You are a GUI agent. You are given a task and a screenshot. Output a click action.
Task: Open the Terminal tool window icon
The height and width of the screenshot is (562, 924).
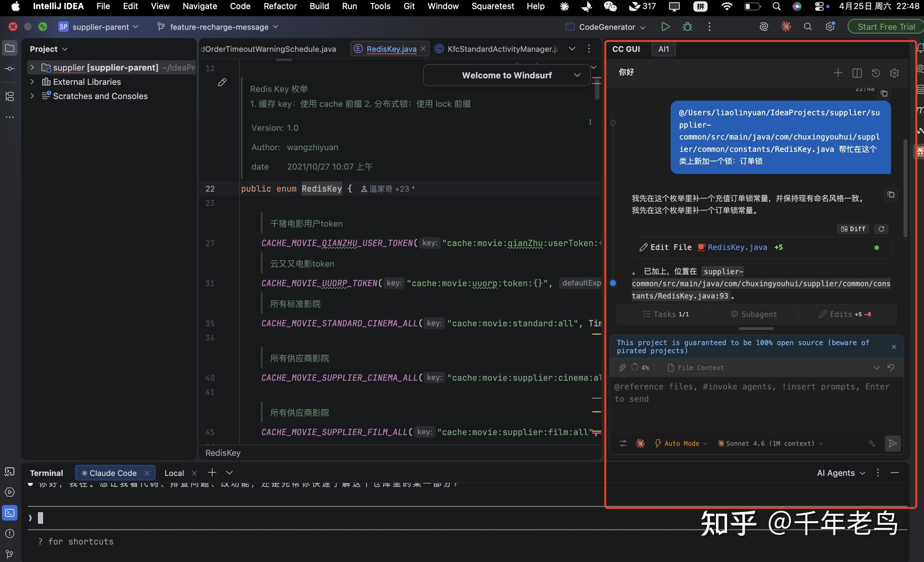coord(10,512)
